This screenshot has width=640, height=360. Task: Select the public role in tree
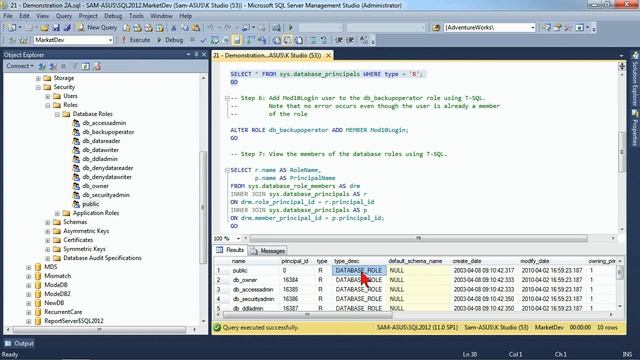pyautogui.click(x=90, y=204)
